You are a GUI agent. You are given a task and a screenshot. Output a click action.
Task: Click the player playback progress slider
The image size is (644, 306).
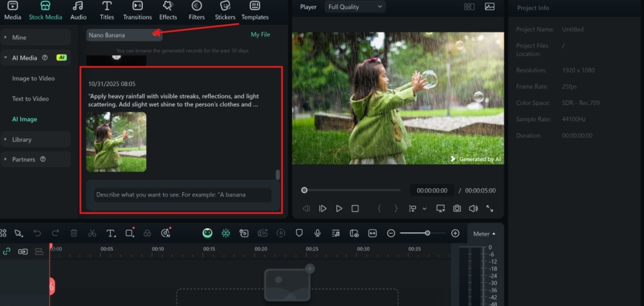pos(352,190)
